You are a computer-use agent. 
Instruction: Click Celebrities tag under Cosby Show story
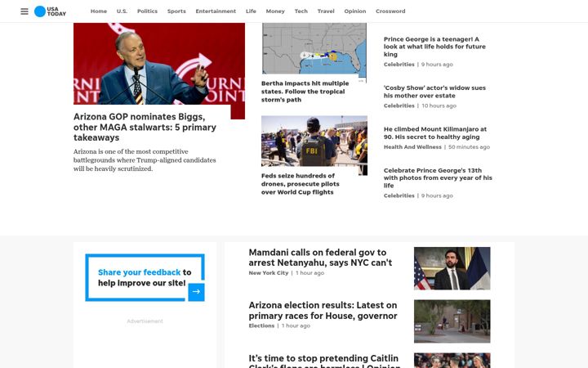399,105
